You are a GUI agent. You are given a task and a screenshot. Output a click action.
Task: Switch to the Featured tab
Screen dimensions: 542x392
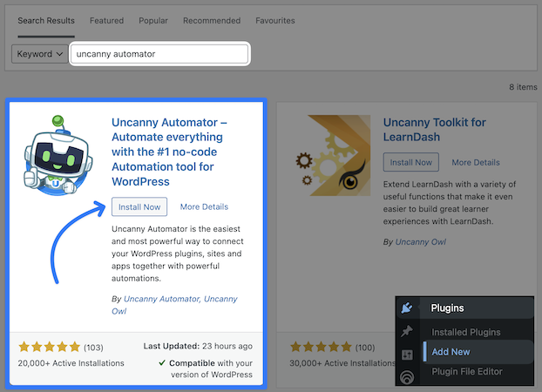[x=106, y=21]
